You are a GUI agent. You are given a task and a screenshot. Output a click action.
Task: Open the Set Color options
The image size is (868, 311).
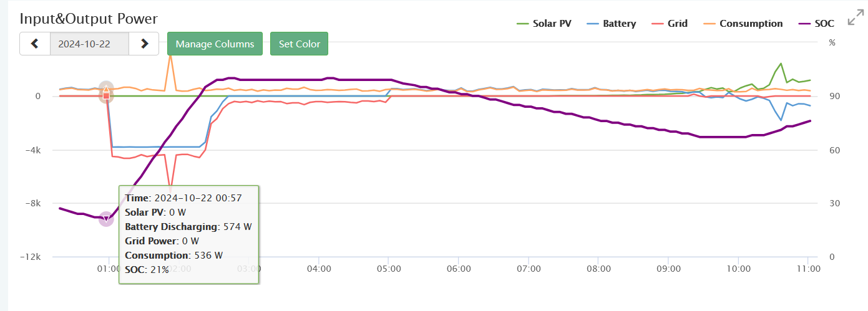[299, 44]
